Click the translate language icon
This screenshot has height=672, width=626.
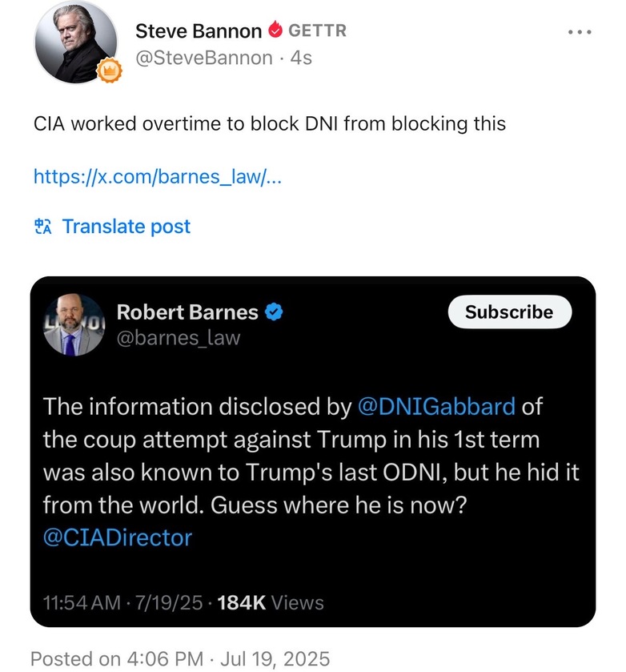pos(43,227)
